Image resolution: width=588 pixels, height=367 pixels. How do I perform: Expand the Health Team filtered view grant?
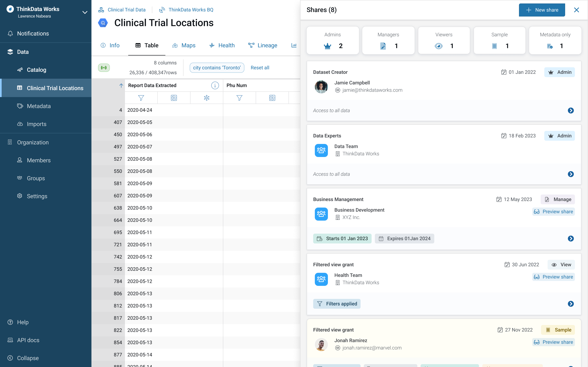click(571, 304)
